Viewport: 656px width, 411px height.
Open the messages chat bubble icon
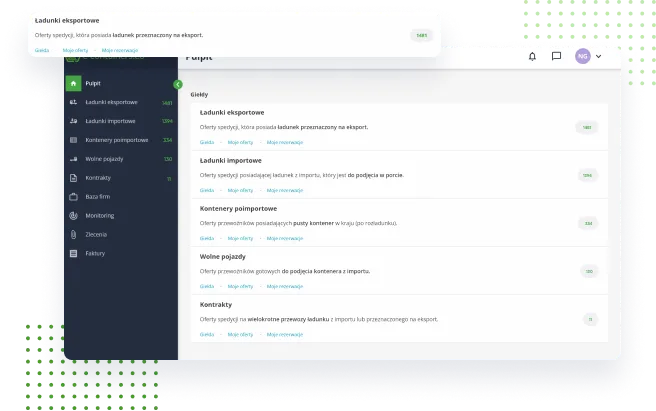557,57
